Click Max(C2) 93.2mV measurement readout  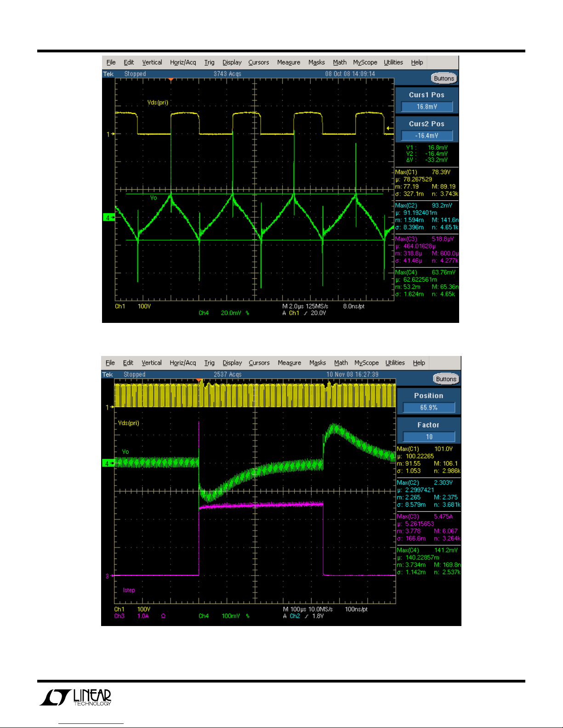(424, 206)
